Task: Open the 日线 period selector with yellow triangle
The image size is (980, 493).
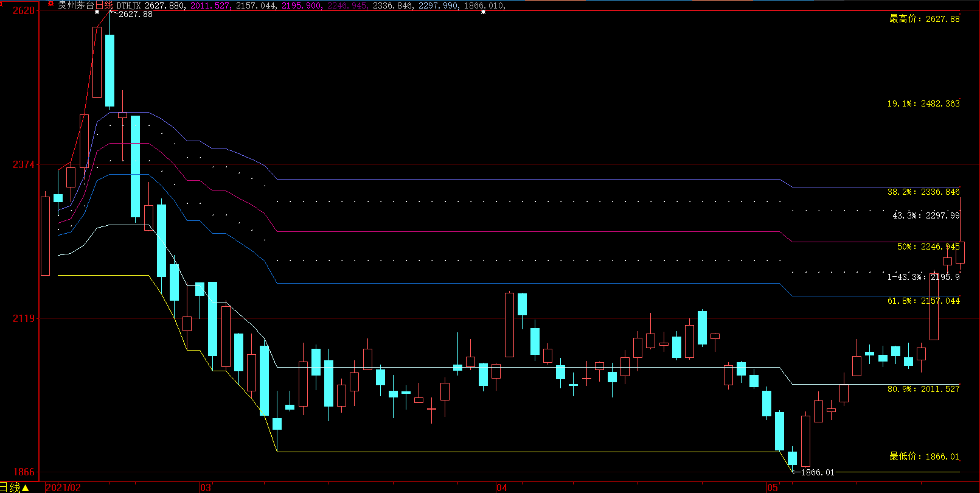Action: (15, 488)
